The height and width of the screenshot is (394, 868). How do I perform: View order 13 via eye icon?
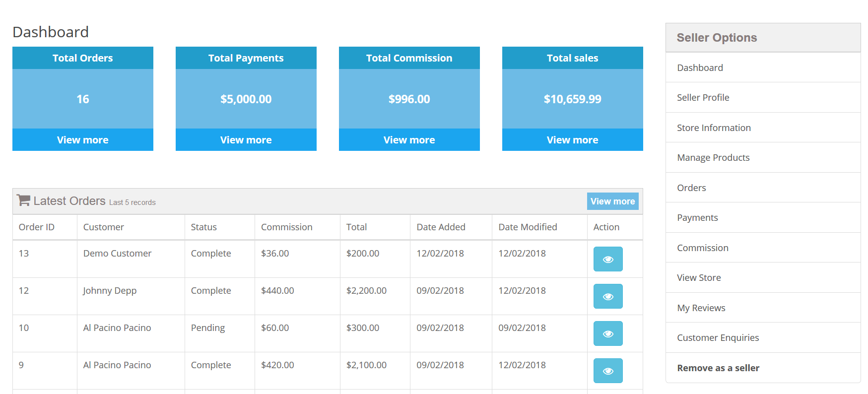point(608,259)
